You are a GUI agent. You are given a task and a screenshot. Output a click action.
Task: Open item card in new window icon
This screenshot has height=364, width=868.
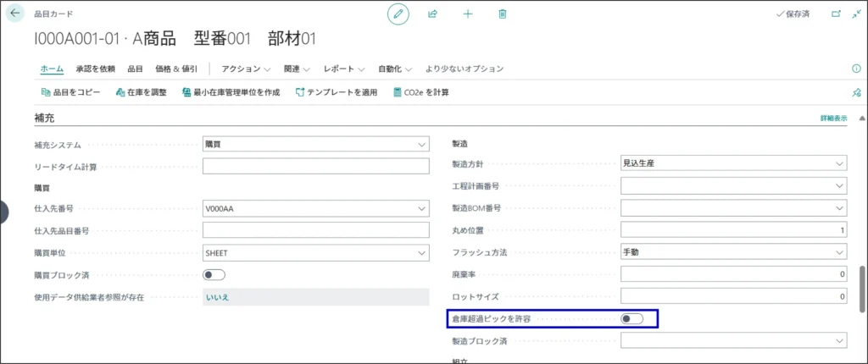click(836, 14)
